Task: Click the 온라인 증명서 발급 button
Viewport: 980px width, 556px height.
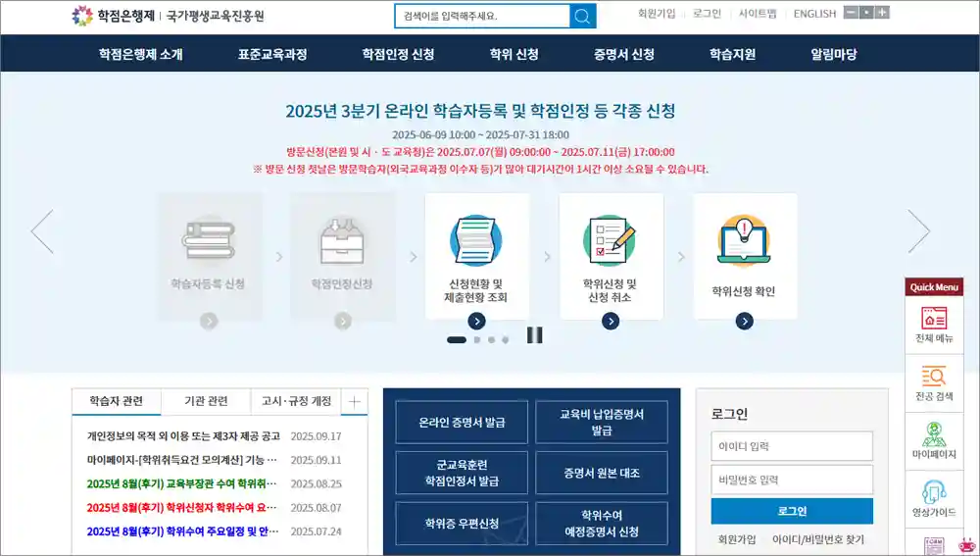Action: 462,423
